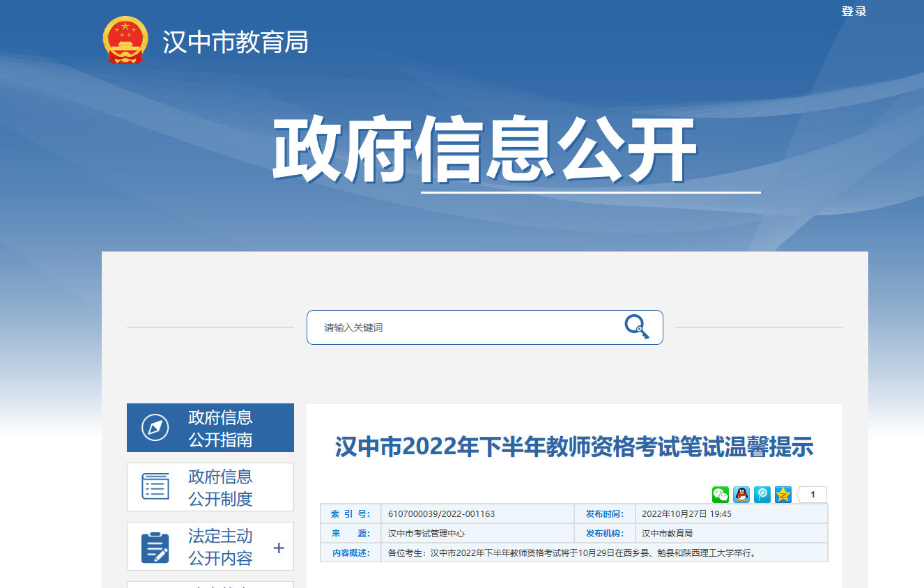Share to Qzone with star icon
The height and width of the screenshot is (588, 924).
tap(783, 495)
